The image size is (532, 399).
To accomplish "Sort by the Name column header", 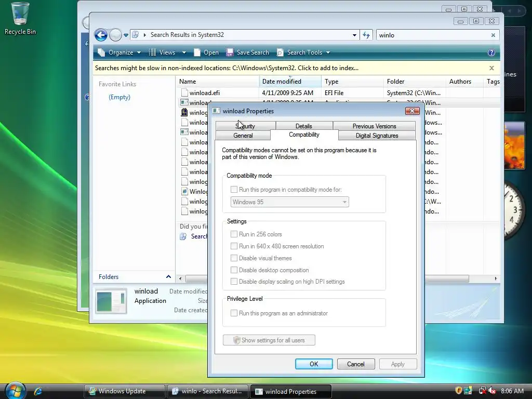I will pyautogui.click(x=218, y=82).
